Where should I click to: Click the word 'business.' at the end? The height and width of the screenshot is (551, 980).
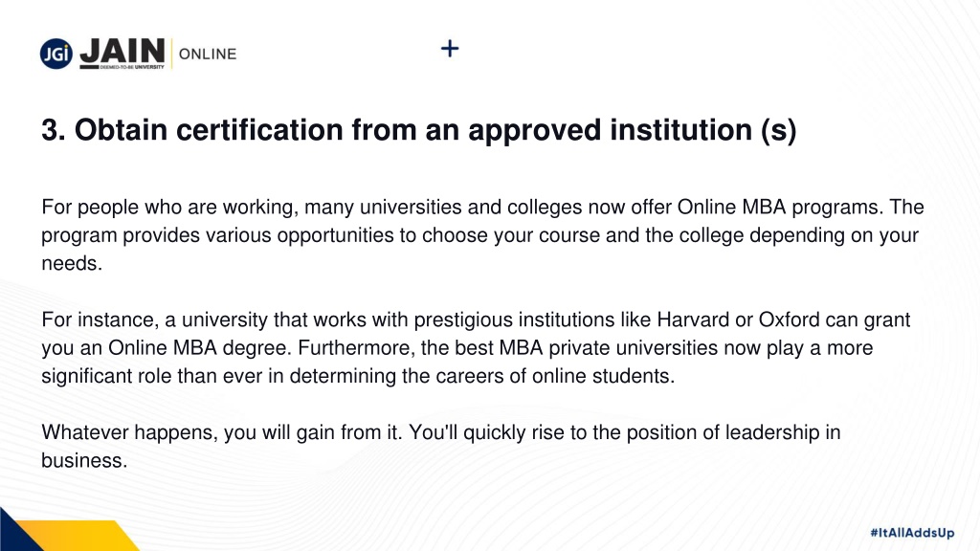point(84,460)
